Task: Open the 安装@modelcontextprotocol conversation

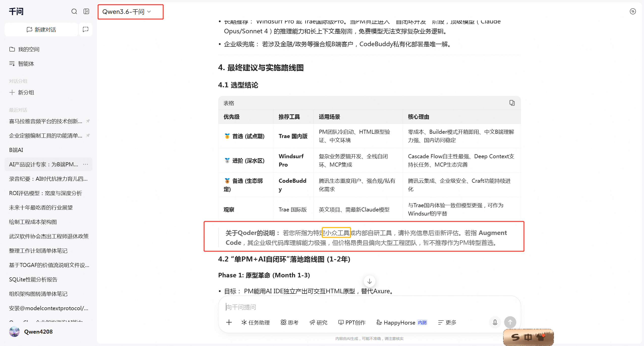Action: point(48,308)
